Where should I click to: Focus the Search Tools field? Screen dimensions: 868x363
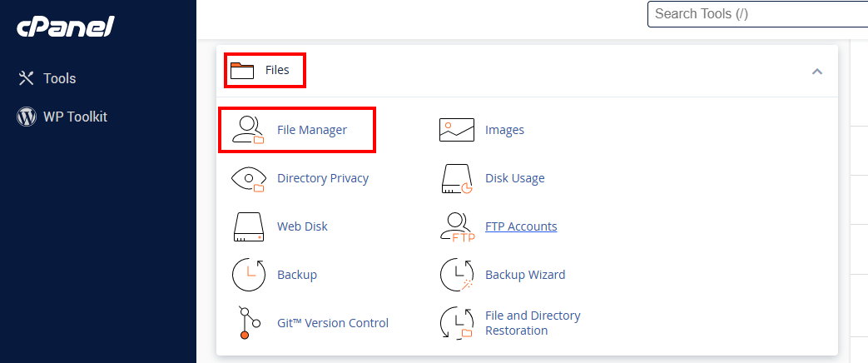757,14
